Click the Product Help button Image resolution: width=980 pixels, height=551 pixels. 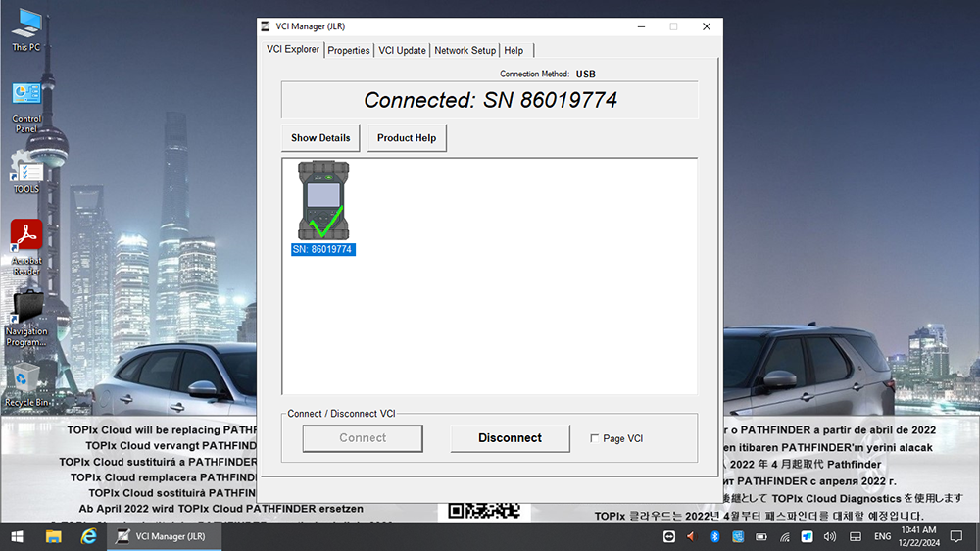tap(407, 137)
